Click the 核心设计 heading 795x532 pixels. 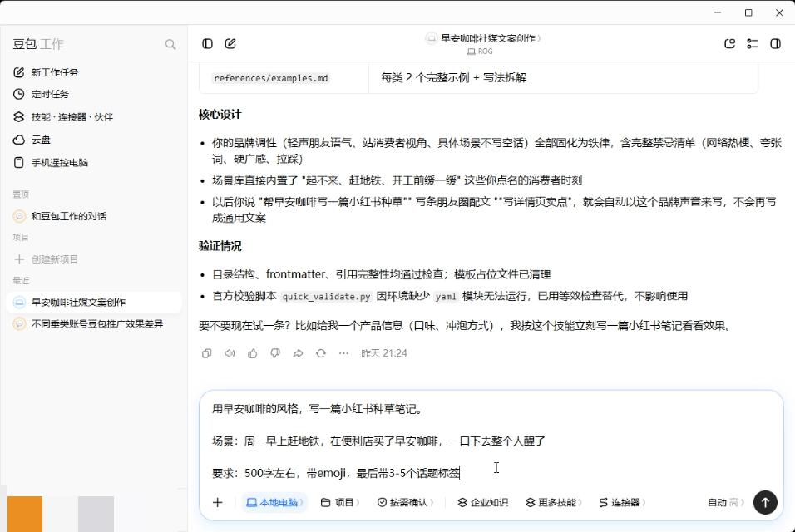pyautogui.click(x=220, y=115)
